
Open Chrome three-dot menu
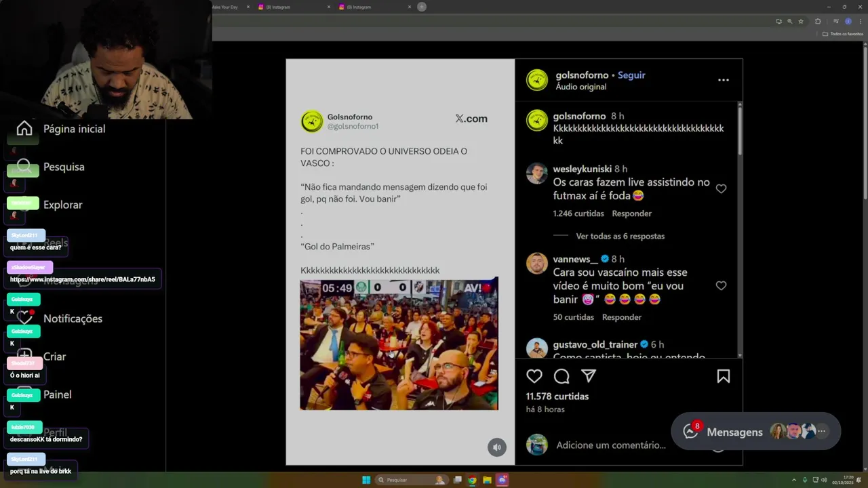[x=860, y=21]
